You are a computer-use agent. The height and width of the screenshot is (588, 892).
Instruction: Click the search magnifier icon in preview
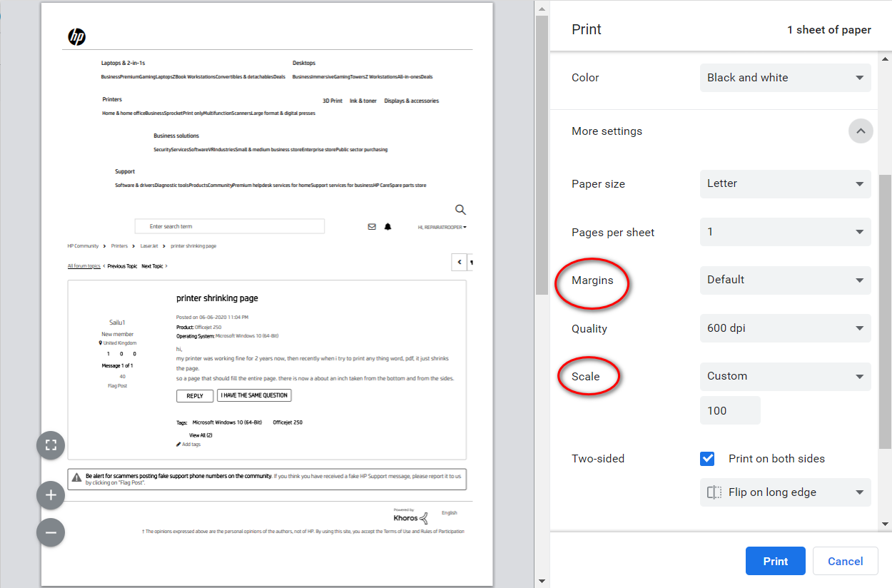[460, 210]
